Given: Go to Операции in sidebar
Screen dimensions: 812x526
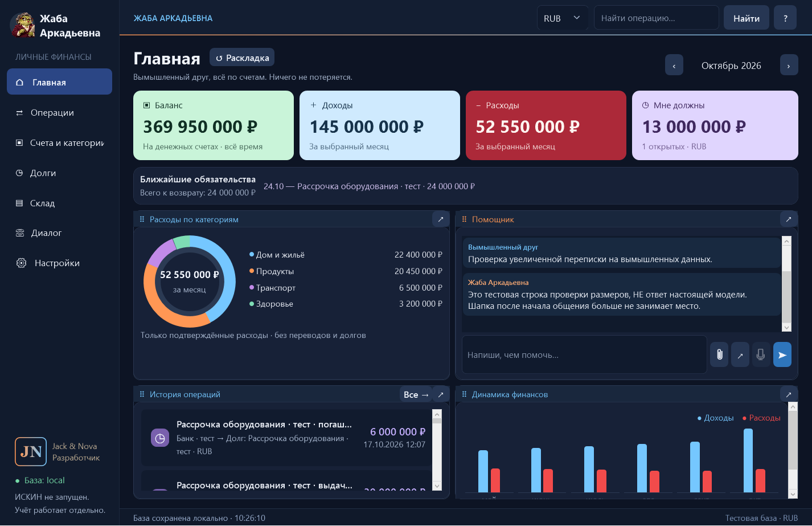Looking at the screenshot, I should click(59, 112).
